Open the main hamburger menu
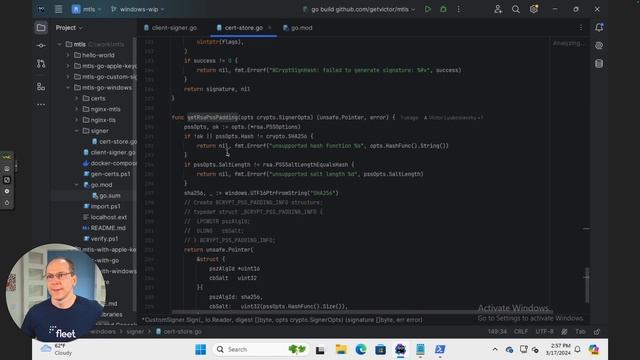 point(58,9)
